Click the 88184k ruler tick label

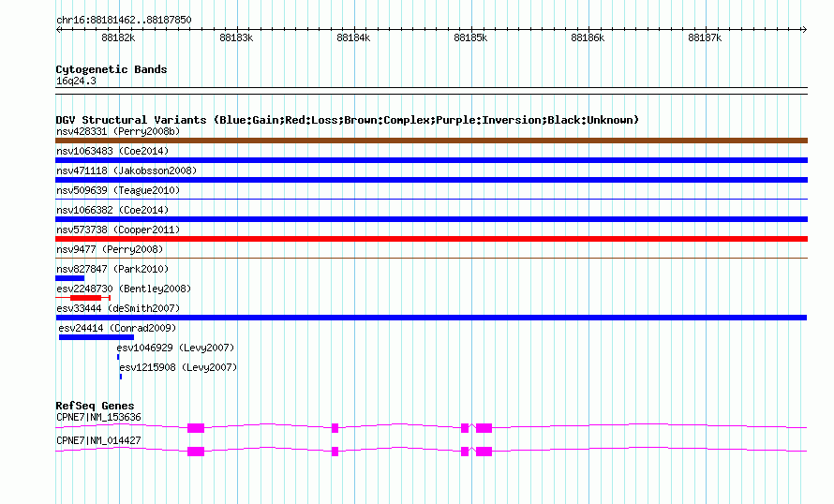pyautogui.click(x=353, y=37)
